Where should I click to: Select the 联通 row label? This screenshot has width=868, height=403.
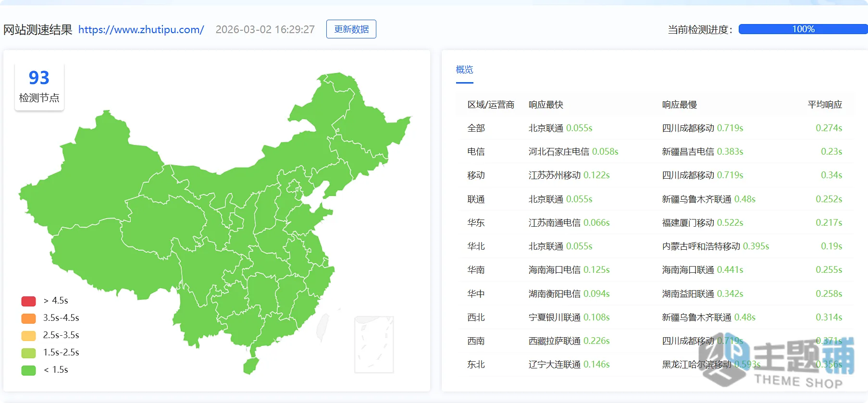pos(476,199)
